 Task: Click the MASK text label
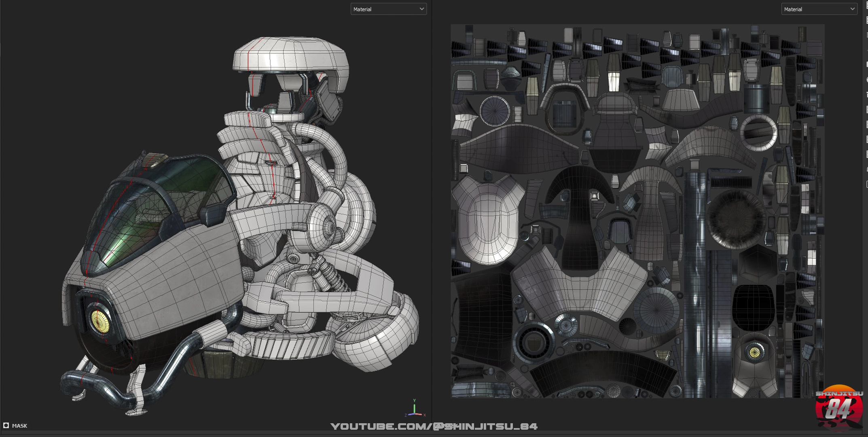[19, 426]
